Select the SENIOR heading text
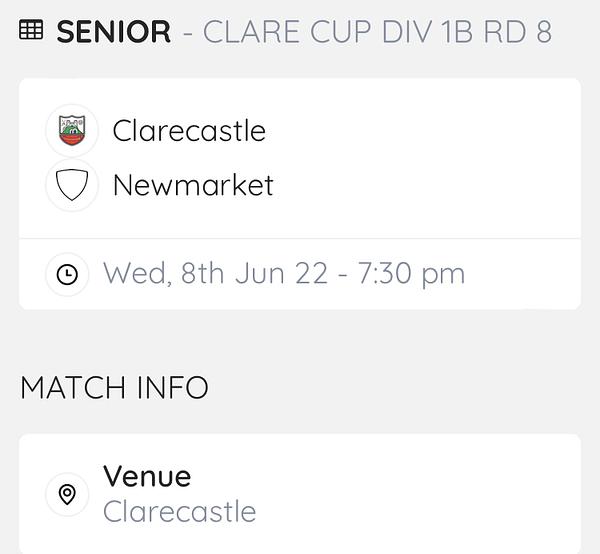This screenshot has height=554, width=600. (x=114, y=31)
